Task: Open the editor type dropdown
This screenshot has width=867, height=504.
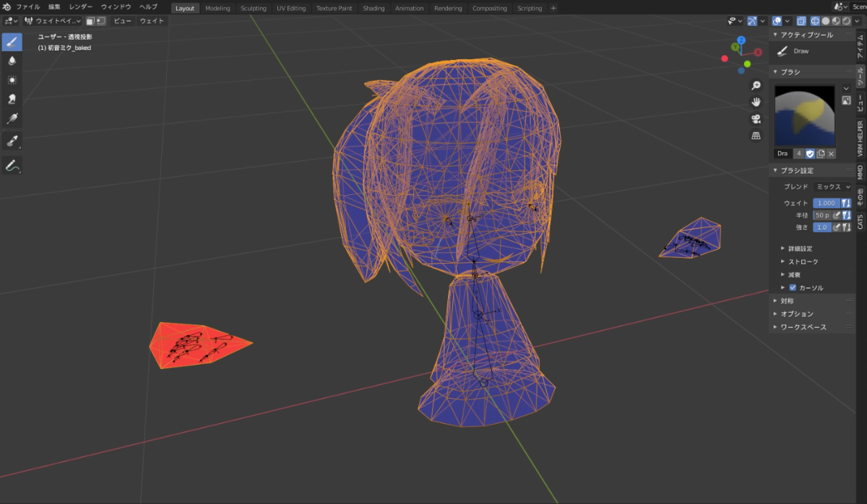Action: [x=11, y=21]
